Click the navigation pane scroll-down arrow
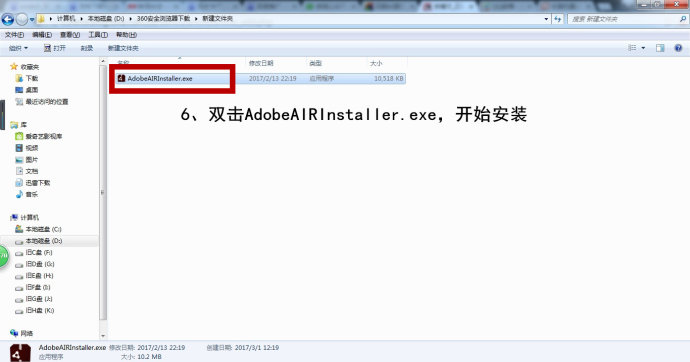This screenshot has height=362, width=690. [x=103, y=336]
